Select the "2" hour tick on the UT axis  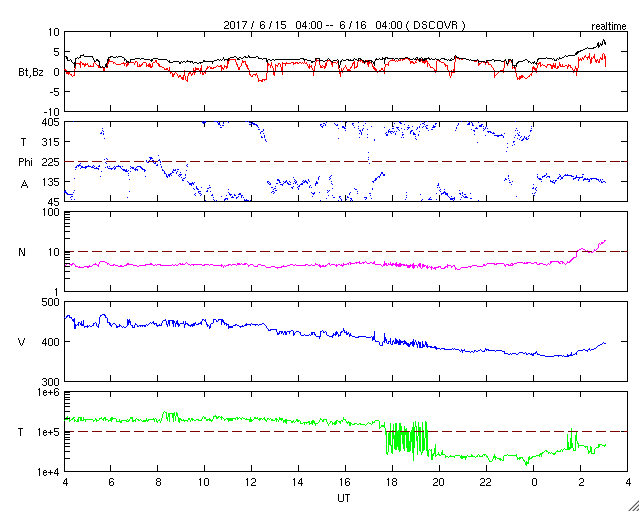pyautogui.click(x=581, y=482)
